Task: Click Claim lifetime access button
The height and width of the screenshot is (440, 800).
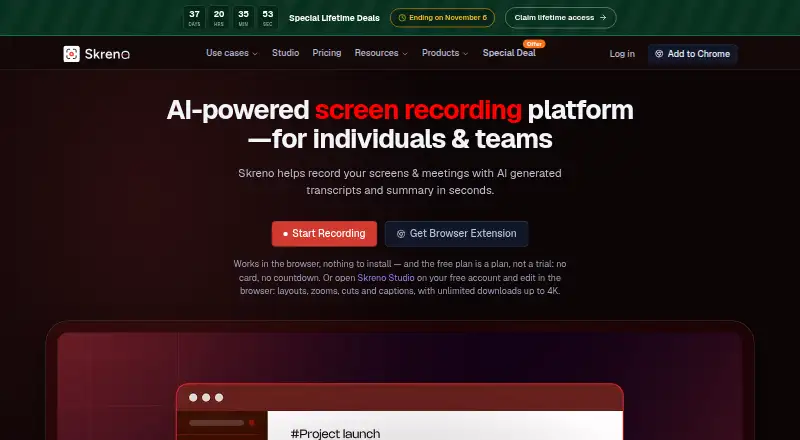Action: [560, 18]
